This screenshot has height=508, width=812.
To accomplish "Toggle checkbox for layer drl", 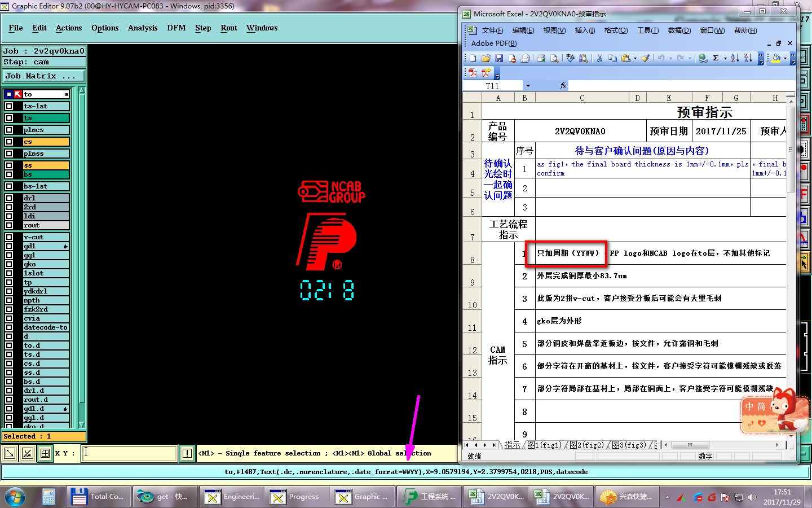I will click(9, 198).
